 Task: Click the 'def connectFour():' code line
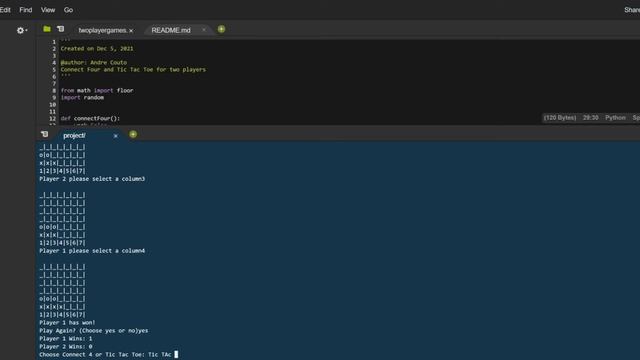click(x=90, y=118)
